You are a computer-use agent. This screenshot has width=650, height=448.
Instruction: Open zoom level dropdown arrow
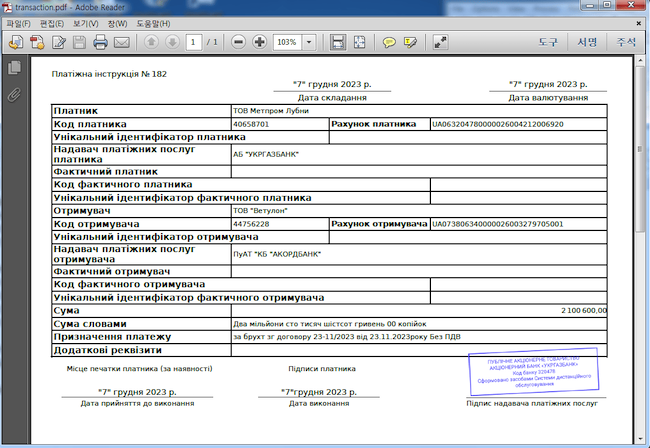point(309,42)
